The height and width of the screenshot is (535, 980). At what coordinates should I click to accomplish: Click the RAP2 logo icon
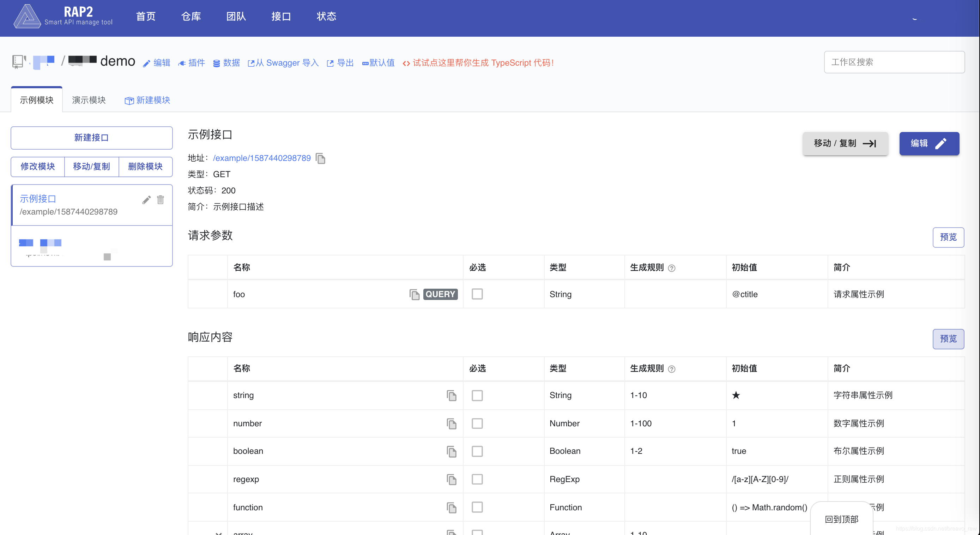[x=27, y=16]
